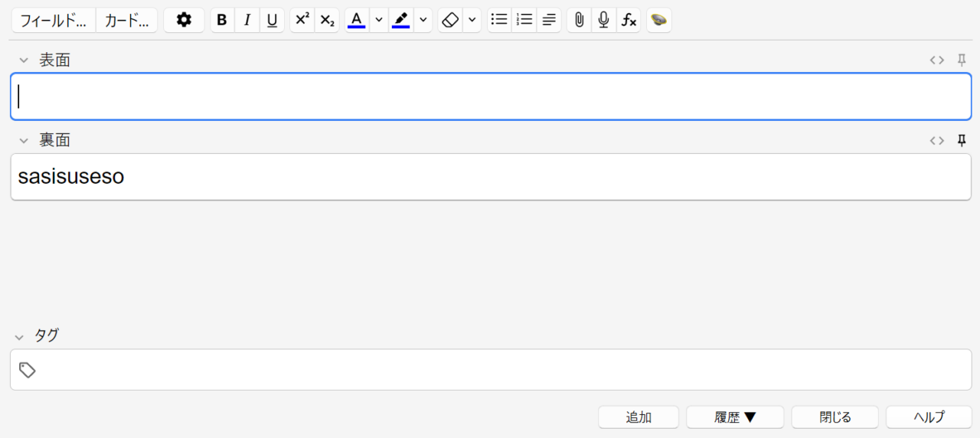The height and width of the screenshot is (438, 980).
Task: Collapse the 裏面 field section
Action: 24,141
